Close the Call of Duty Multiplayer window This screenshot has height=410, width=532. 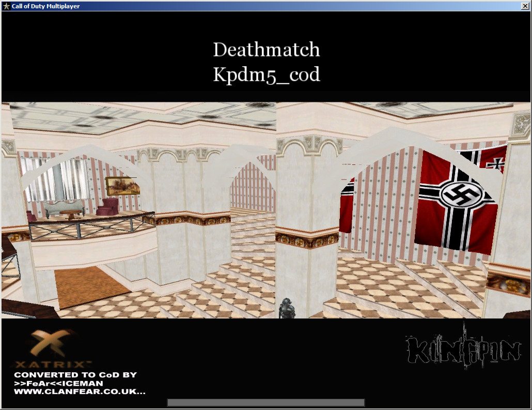click(x=525, y=6)
